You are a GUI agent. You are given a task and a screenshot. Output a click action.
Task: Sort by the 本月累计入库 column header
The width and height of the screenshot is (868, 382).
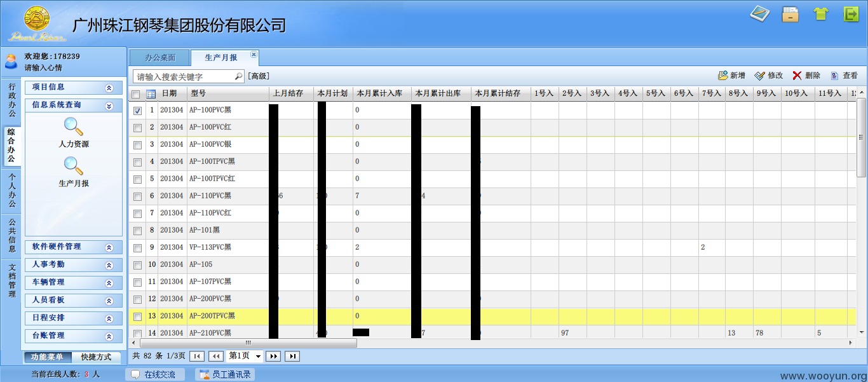point(382,93)
